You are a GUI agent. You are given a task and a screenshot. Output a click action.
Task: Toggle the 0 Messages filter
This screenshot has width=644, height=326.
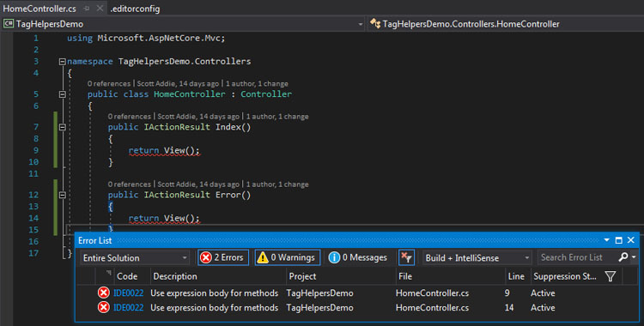point(358,257)
